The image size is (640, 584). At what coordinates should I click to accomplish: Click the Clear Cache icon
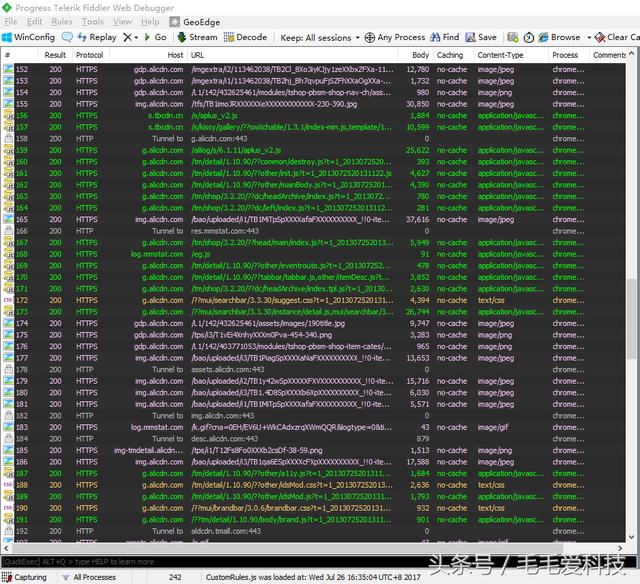coord(600,38)
